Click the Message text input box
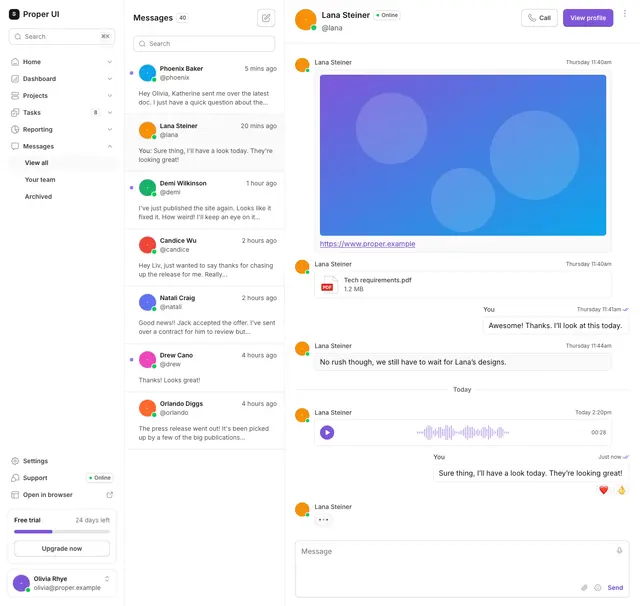The height and width of the screenshot is (606, 640). pos(462,569)
